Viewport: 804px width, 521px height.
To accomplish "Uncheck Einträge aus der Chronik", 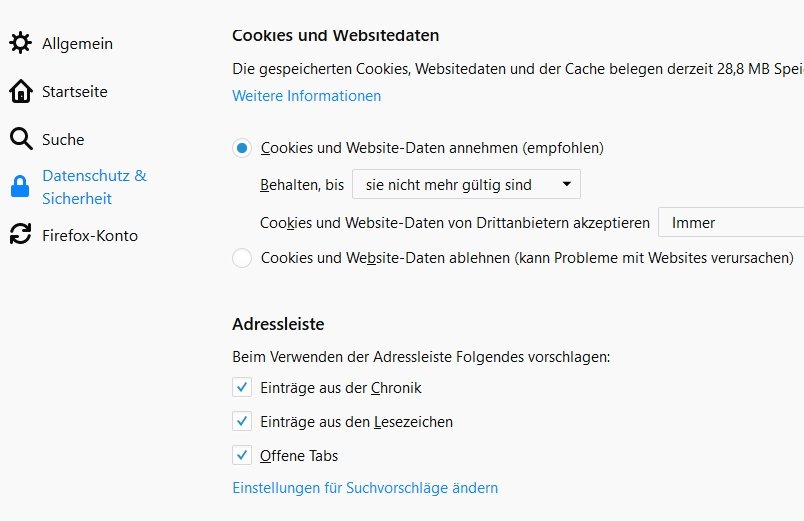I will click(242, 387).
